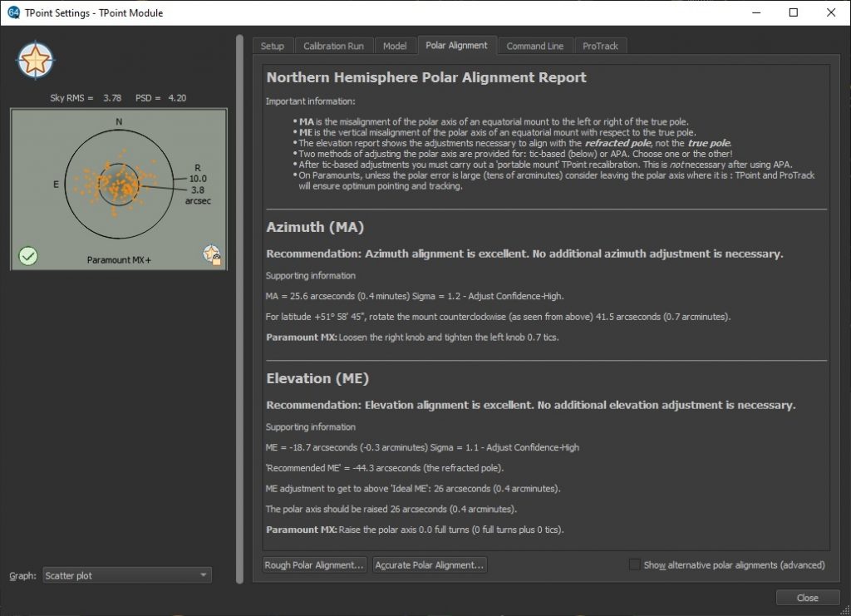Click the Close button at the bottom
This screenshot has height=616, width=851.
coord(808,598)
